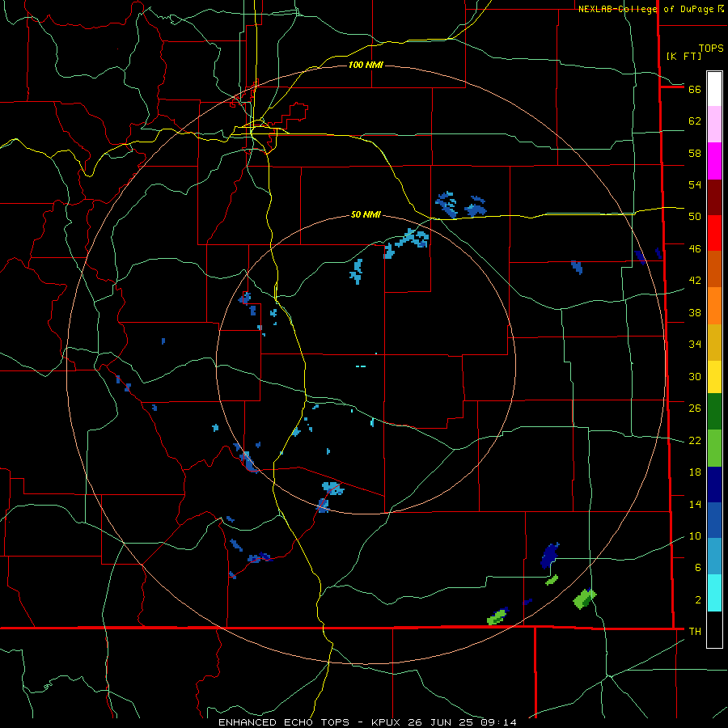Select the '22' legend value
Viewport: 728px width, 728px height.
pyautogui.click(x=695, y=440)
